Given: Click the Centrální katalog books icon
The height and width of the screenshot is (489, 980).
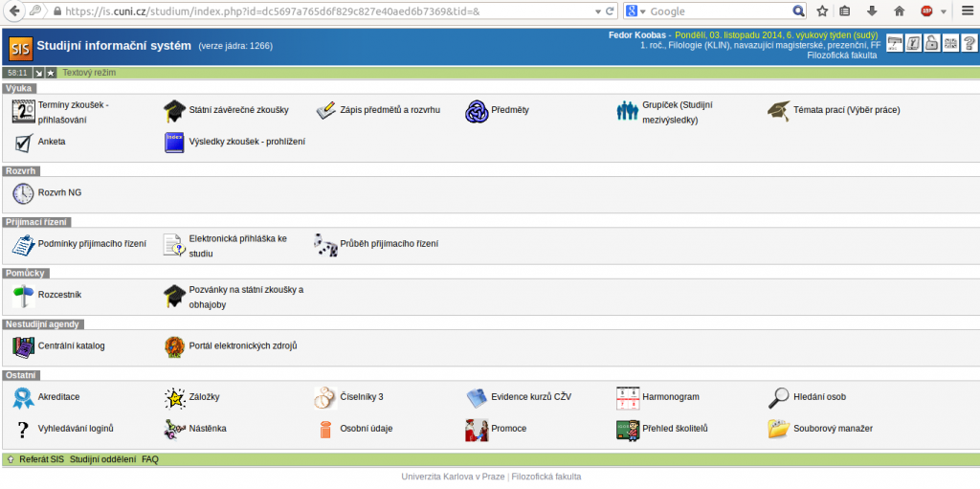Looking at the screenshot, I should [x=23, y=345].
